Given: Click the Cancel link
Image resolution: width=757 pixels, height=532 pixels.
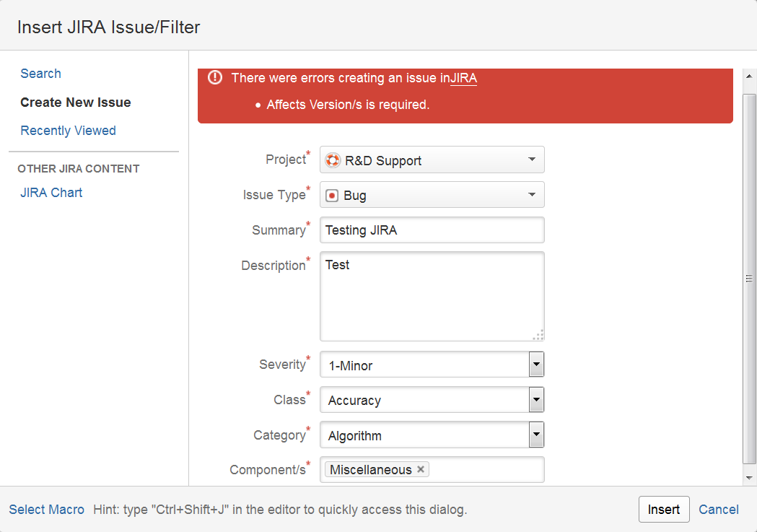Looking at the screenshot, I should coord(718,510).
